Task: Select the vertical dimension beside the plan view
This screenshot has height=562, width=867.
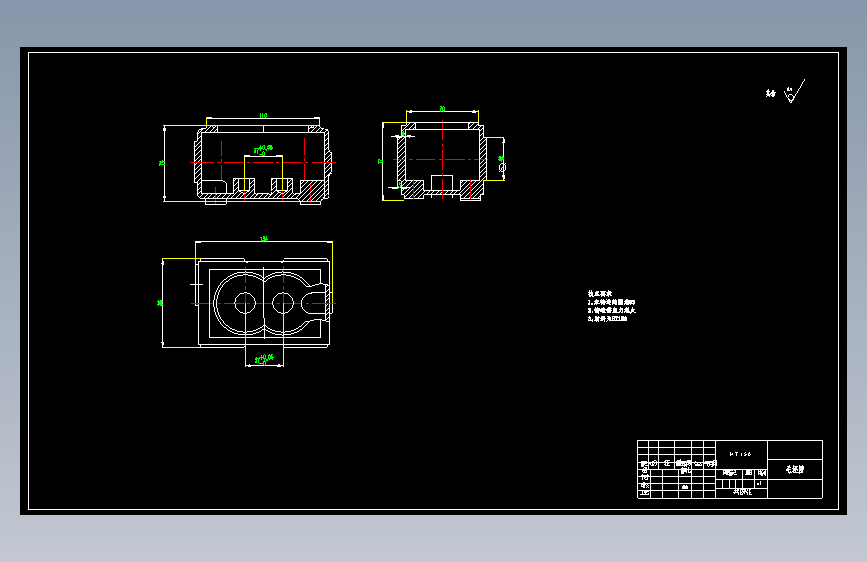Action: click(160, 303)
